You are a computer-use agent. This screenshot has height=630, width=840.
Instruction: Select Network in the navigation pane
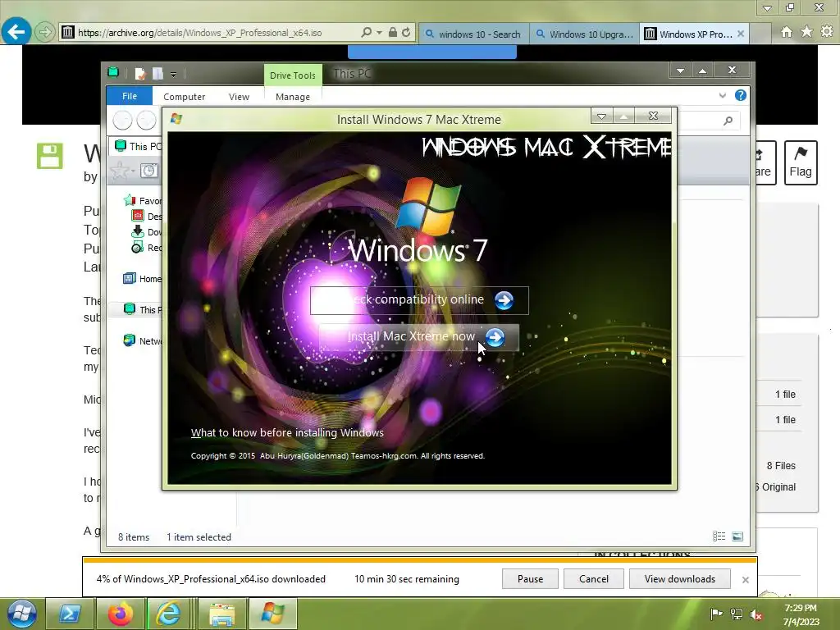[142, 340]
